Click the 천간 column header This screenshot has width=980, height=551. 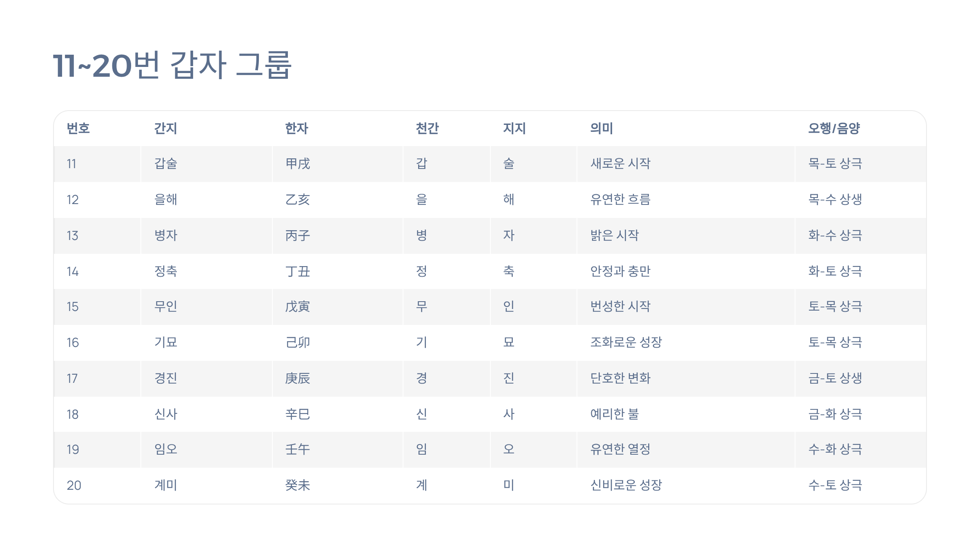coord(427,128)
